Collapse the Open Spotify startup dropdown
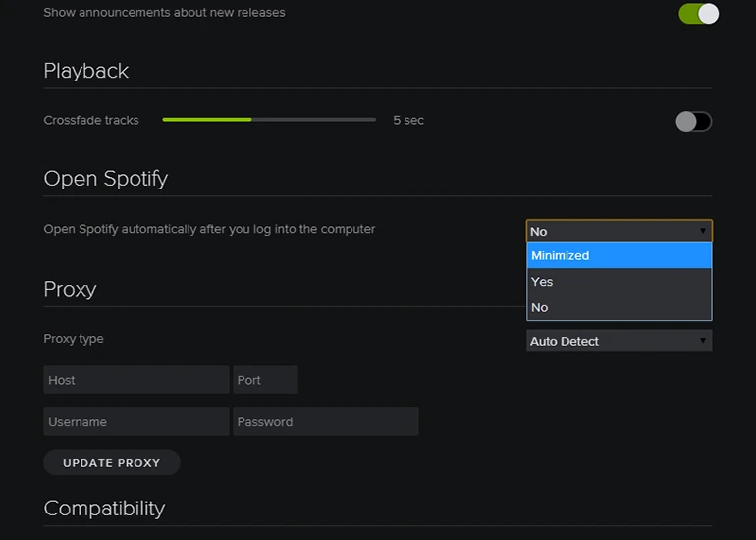 pos(620,231)
